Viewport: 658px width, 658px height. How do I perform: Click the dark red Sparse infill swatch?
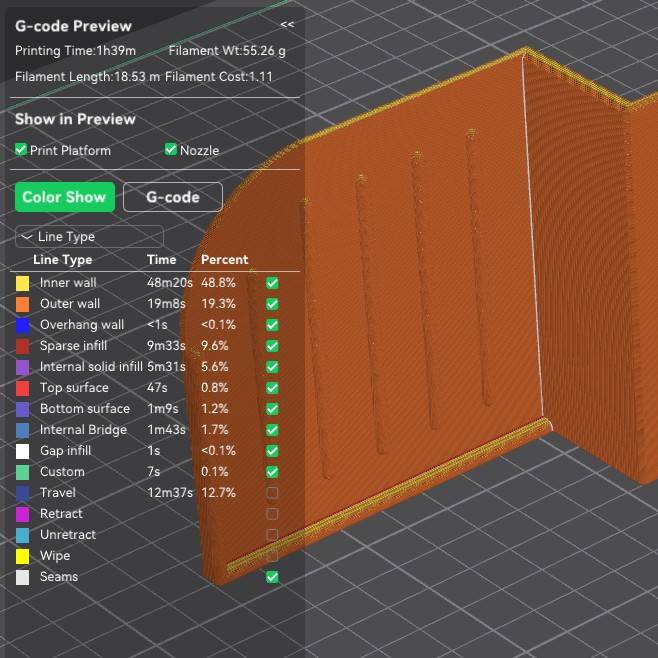tap(23, 346)
